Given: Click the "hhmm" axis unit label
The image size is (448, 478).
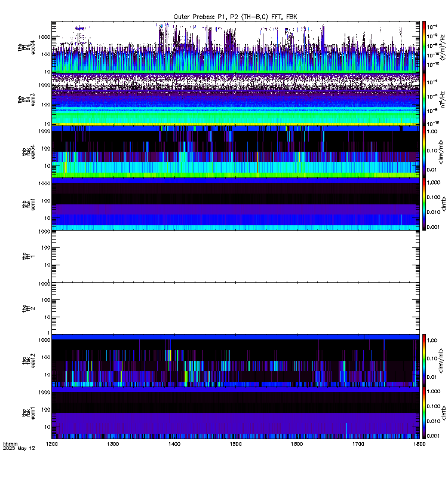Looking at the screenshot, I should 10,444.
